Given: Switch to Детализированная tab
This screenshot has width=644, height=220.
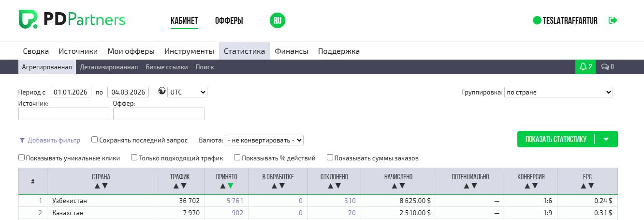Looking at the screenshot, I should (109, 67).
